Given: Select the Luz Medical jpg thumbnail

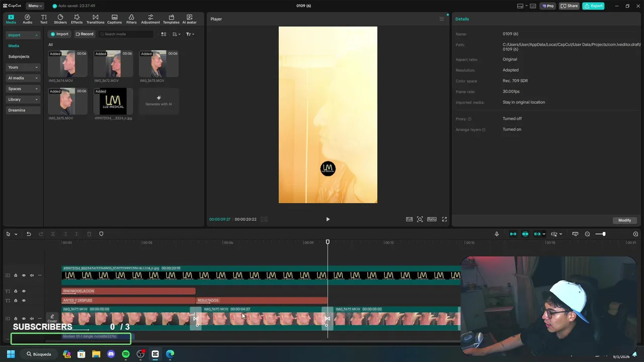Looking at the screenshot, I should click(113, 101).
